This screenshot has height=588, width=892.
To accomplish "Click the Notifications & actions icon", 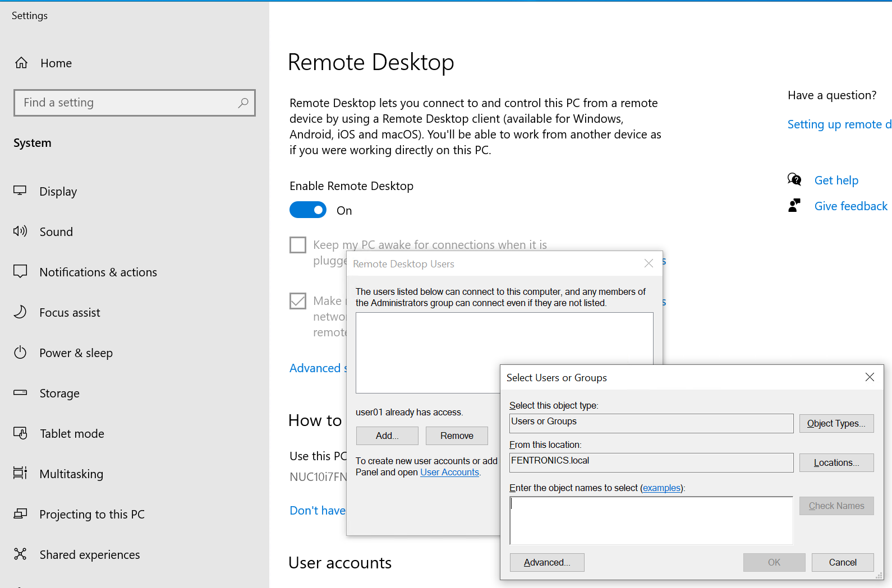I will pyautogui.click(x=20, y=271).
